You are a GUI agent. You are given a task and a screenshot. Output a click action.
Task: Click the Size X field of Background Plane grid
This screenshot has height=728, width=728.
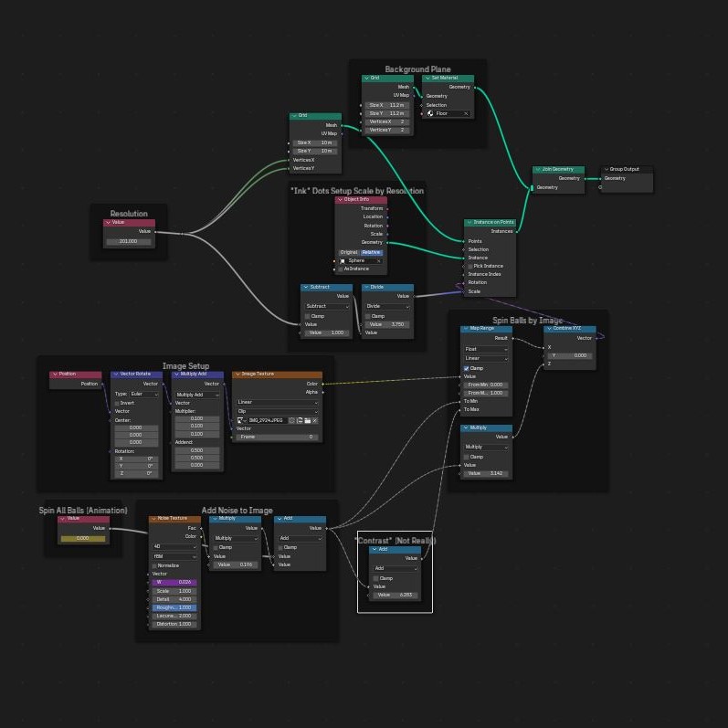[387, 105]
